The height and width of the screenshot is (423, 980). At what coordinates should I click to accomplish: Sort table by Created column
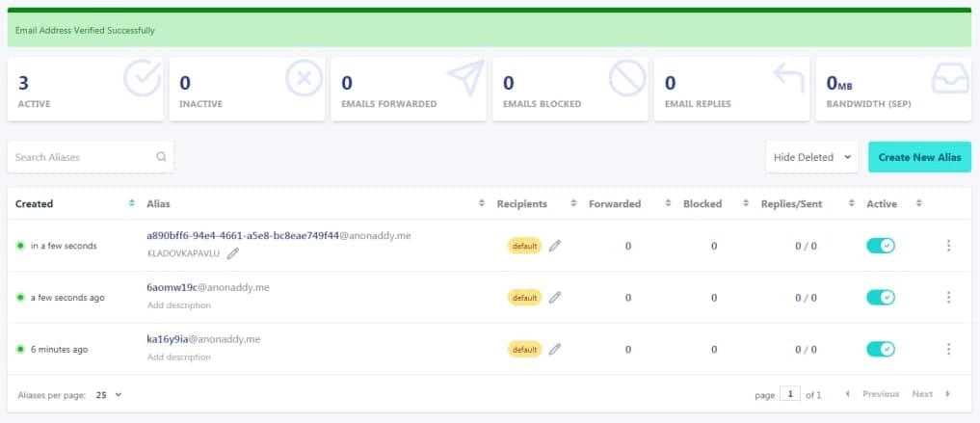[x=35, y=203]
